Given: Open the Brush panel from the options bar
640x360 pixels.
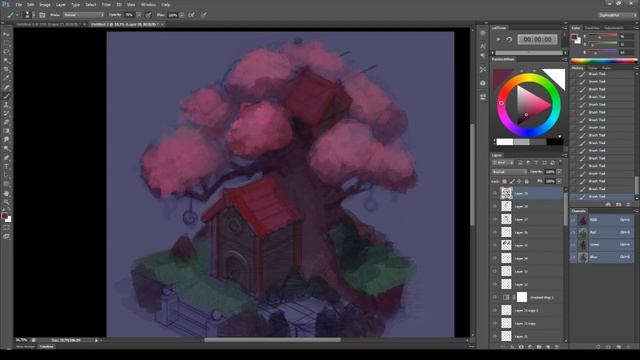Looking at the screenshot, I should tap(42, 15).
